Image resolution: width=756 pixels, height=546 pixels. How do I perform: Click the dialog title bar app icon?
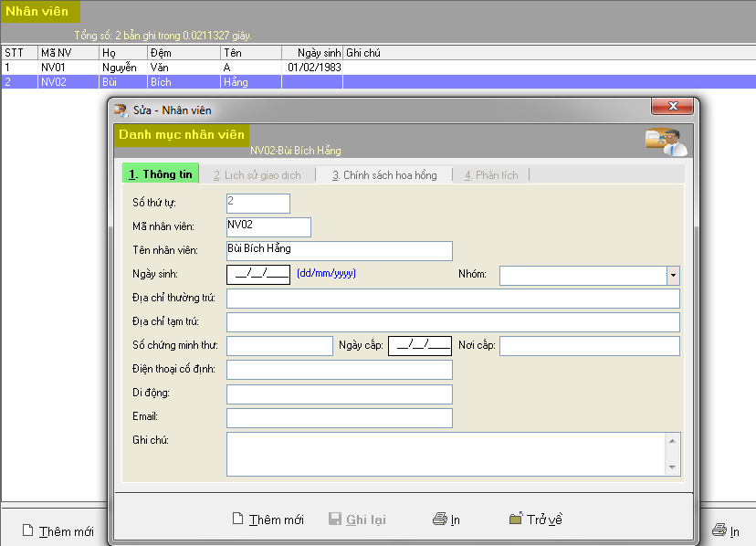tap(121, 110)
